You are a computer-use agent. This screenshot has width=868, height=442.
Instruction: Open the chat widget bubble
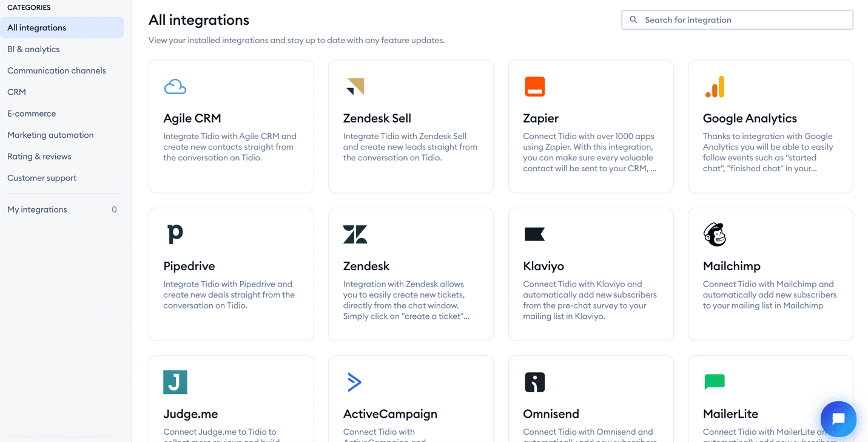pyautogui.click(x=838, y=419)
